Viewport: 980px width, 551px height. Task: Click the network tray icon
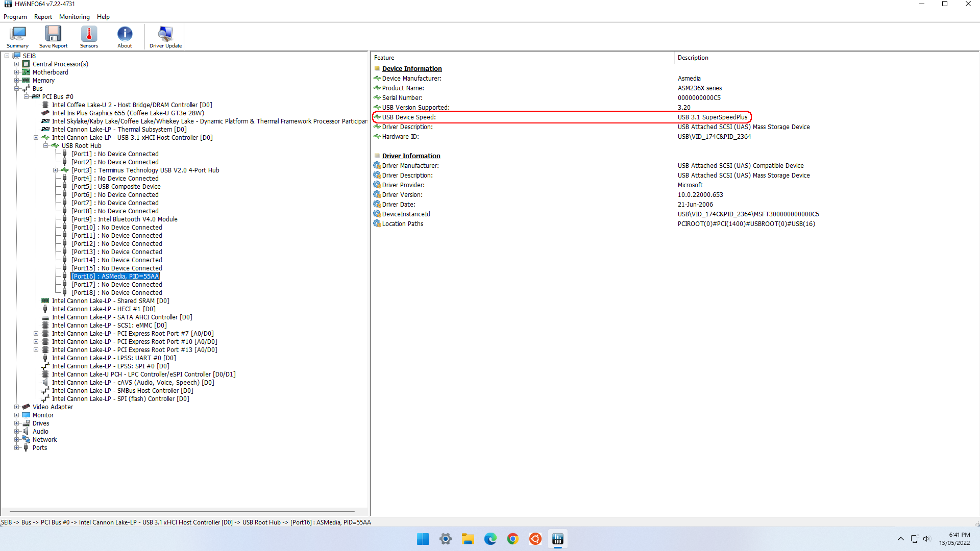(x=915, y=539)
